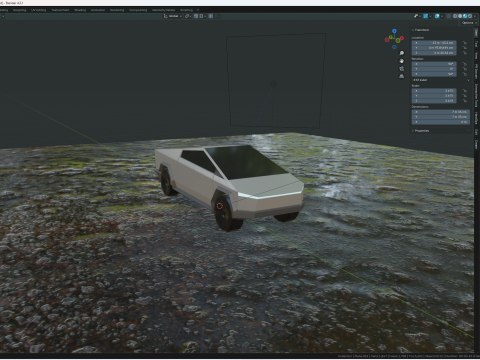
Task: Expand the Properties panel
Action: pyautogui.click(x=421, y=131)
